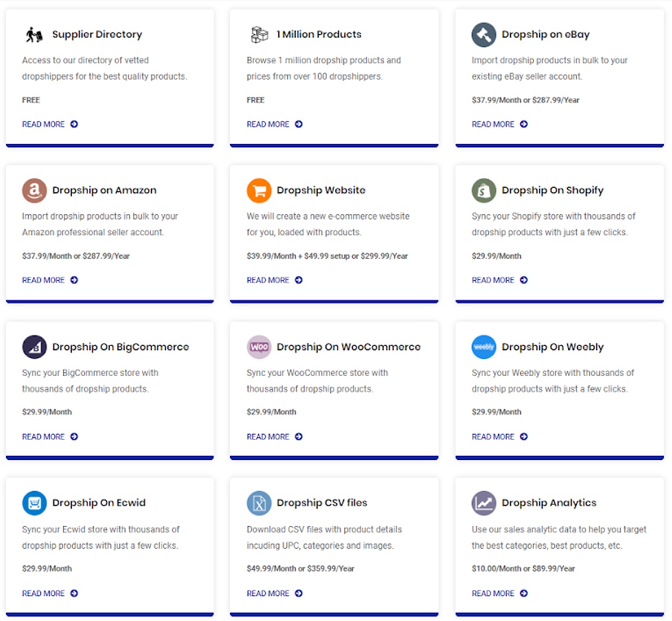672x621 pixels.
Task: Open Read More under Dropship on eBay
Action: click(x=493, y=124)
